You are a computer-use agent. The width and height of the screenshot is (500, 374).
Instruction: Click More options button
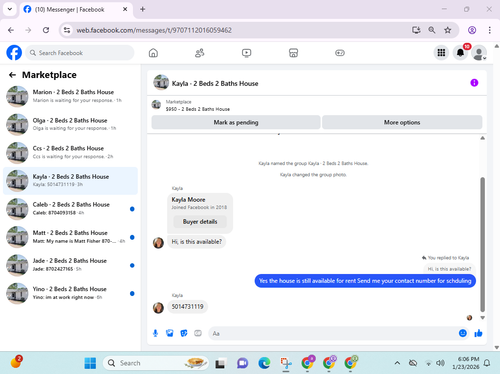point(402,122)
